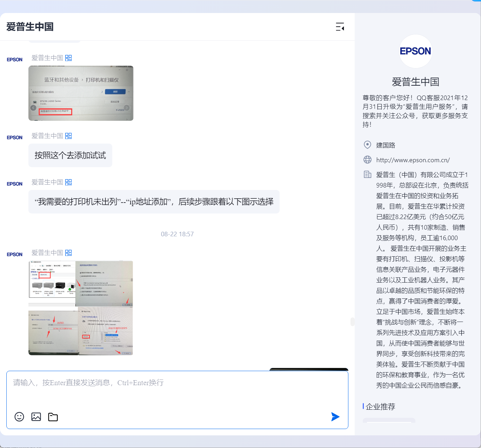This screenshot has width=481, height=448.
Task: Go to next image with right arrow on screenshot
Action: (127, 108)
